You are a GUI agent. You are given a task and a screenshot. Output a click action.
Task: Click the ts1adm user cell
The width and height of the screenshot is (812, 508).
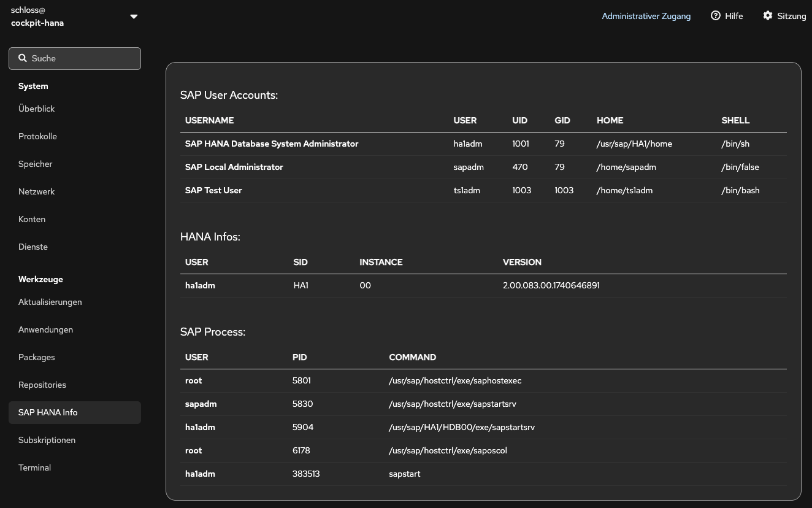click(467, 190)
